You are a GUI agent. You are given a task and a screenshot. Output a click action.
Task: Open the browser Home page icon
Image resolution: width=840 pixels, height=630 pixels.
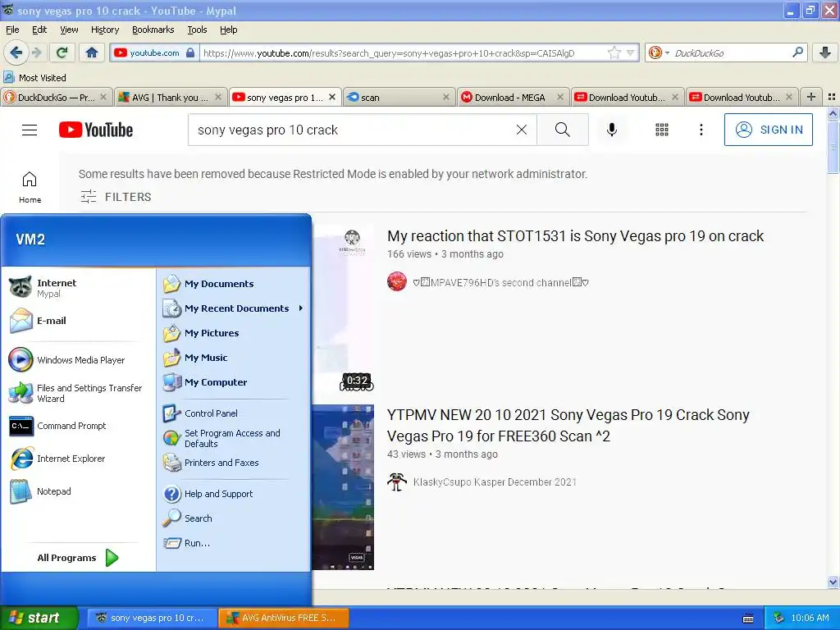(92, 52)
